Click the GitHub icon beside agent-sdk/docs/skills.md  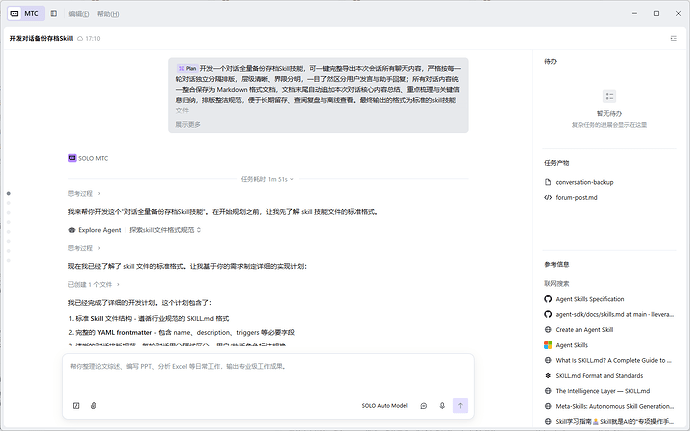[548, 314]
